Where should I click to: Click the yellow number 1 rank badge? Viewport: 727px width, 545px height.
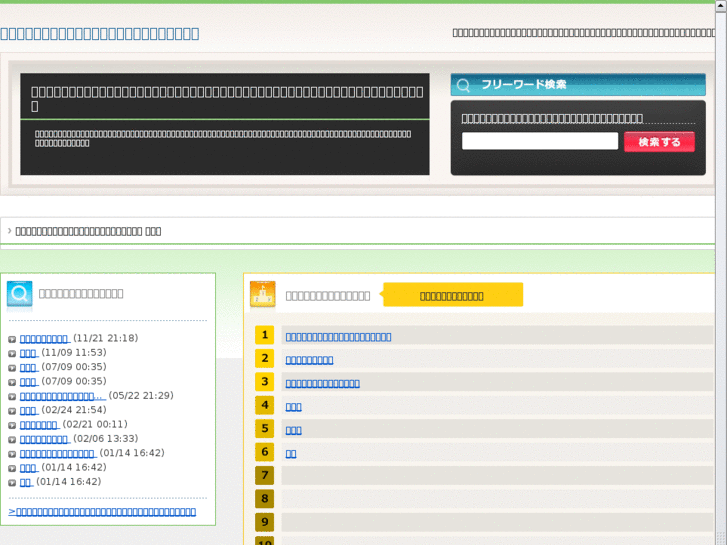click(x=264, y=335)
